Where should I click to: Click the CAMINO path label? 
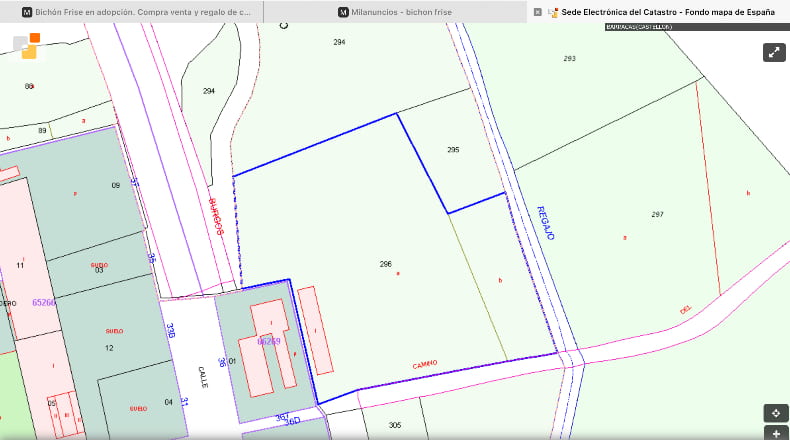coord(425,364)
